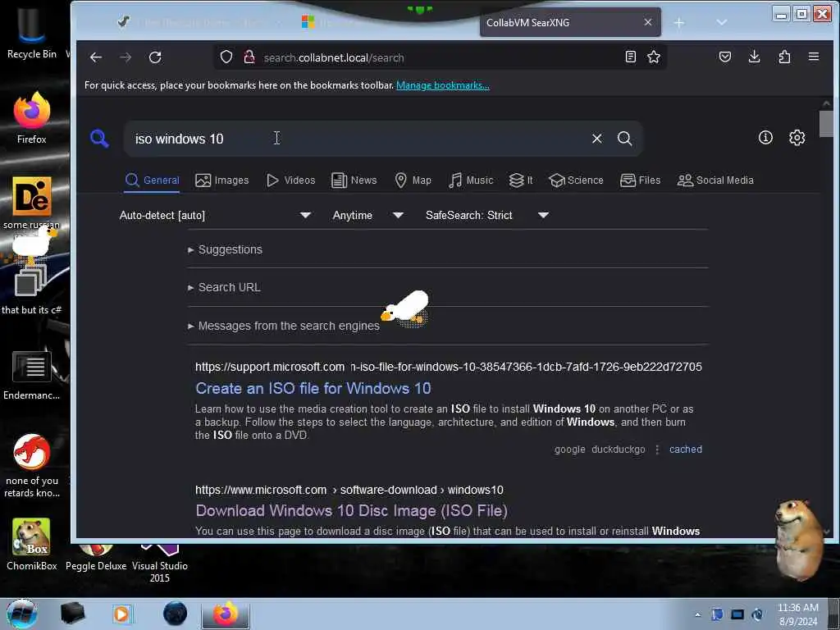Select the 'that but its c#' desktop icon
This screenshot has height=630, width=840.
[x=32, y=290]
